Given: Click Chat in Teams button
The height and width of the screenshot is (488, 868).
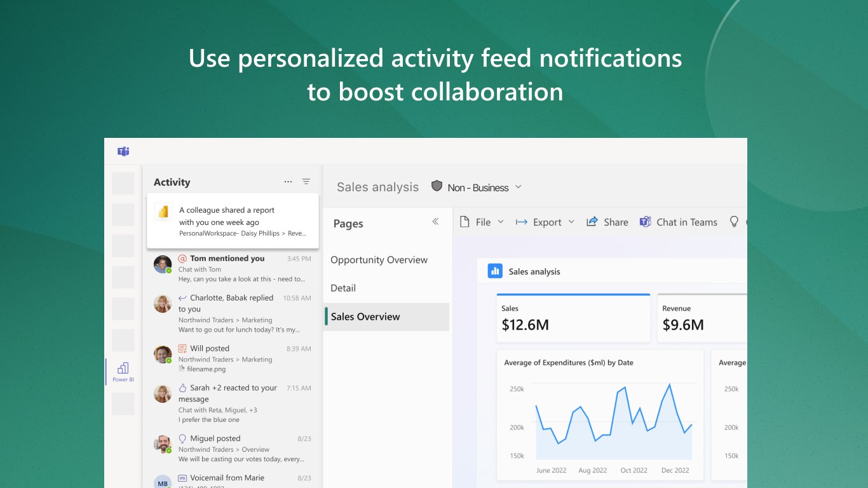Looking at the screenshot, I should coord(678,222).
